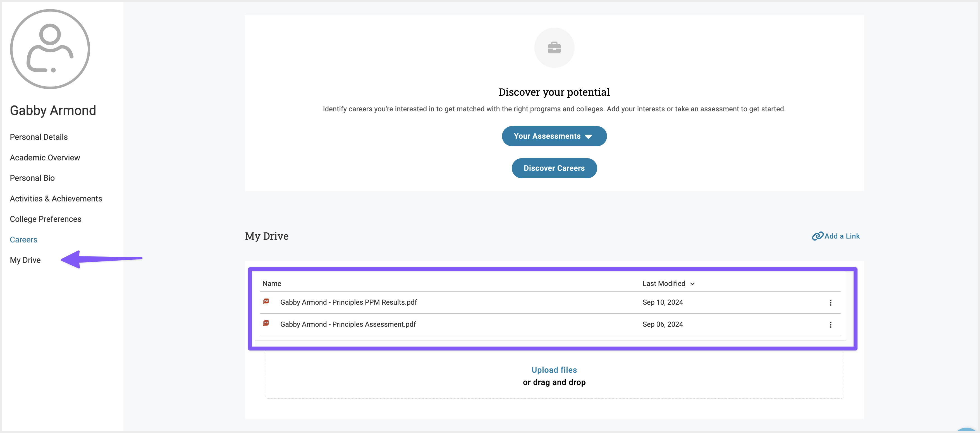
Task: Click the Add a Link text
Action: click(x=842, y=236)
